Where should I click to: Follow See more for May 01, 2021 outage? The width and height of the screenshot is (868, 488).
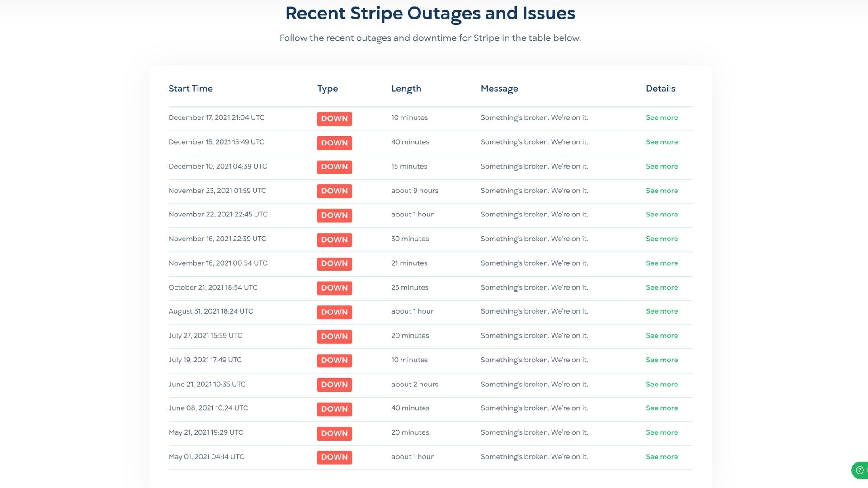pos(662,457)
